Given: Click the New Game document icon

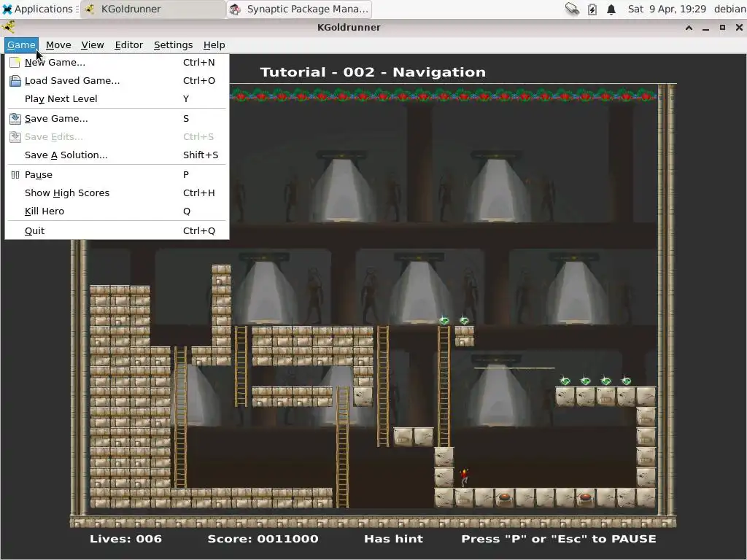Looking at the screenshot, I should click(x=15, y=63).
